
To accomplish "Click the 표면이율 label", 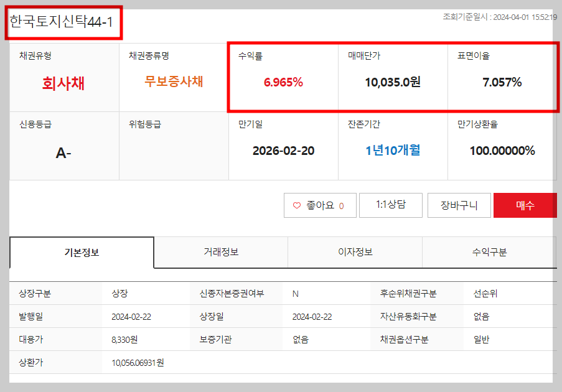I will [474, 55].
